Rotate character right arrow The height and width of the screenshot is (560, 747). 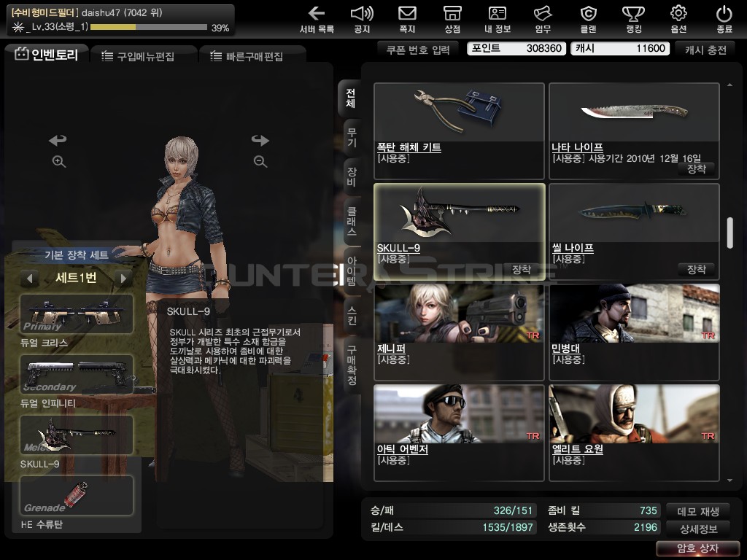260,140
